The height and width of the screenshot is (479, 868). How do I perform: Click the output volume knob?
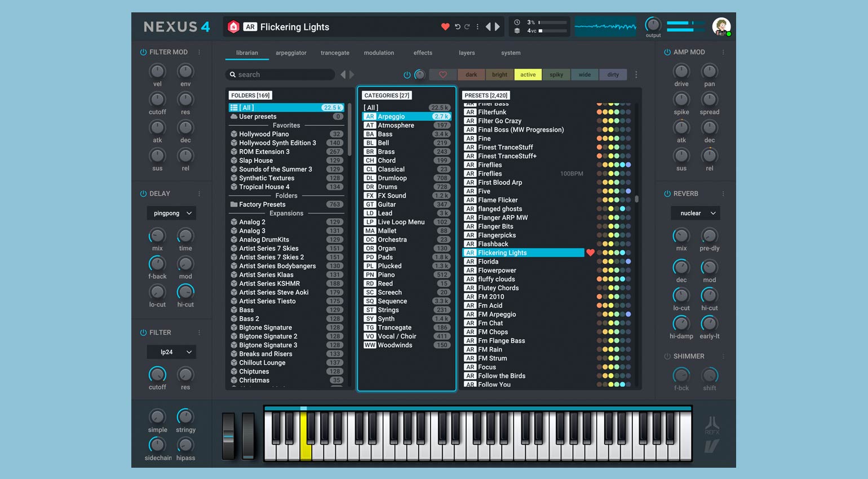point(653,24)
